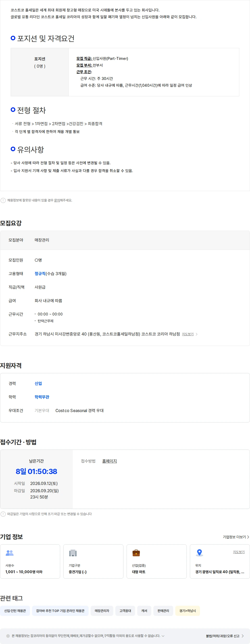Click the industry briefcase icon
This screenshot has width=250, height=644.
pyautogui.click(x=136, y=553)
